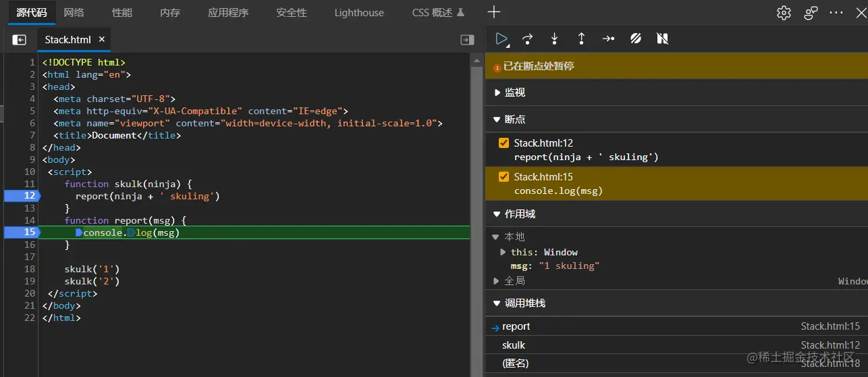
Task: Add a new tool tab with plus
Action: (x=494, y=12)
